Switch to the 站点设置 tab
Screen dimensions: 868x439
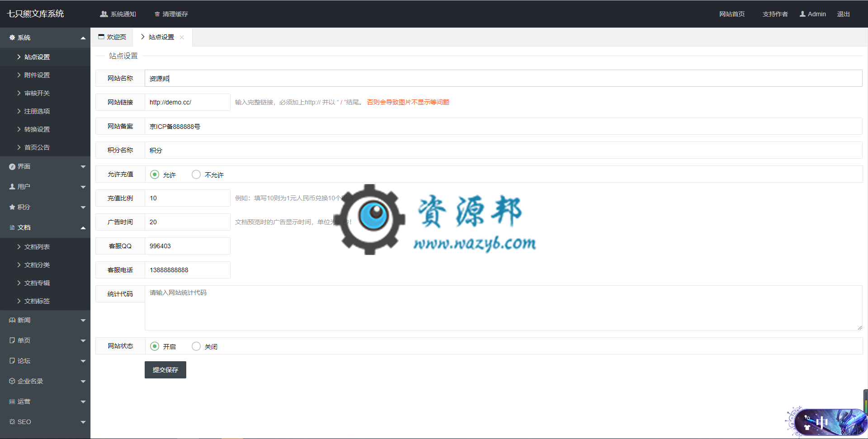click(x=162, y=37)
